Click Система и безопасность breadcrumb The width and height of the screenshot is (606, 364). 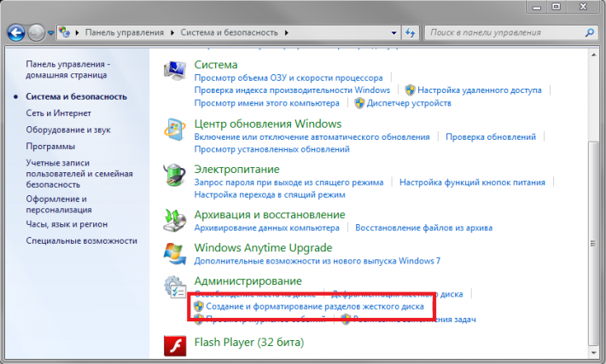(230, 32)
